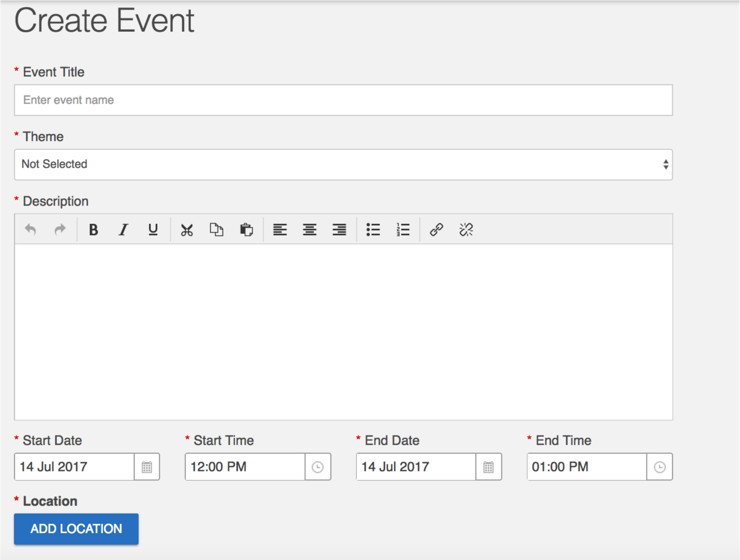The height and width of the screenshot is (560, 740).
Task: Insert a hyperlink
Action: (x=436, y=229)
